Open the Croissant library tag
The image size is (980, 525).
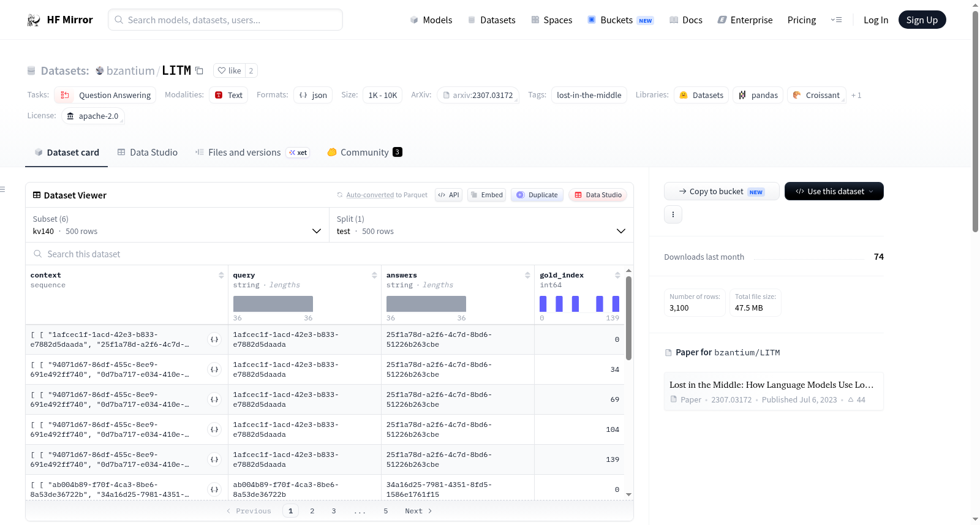coord(816,95)
